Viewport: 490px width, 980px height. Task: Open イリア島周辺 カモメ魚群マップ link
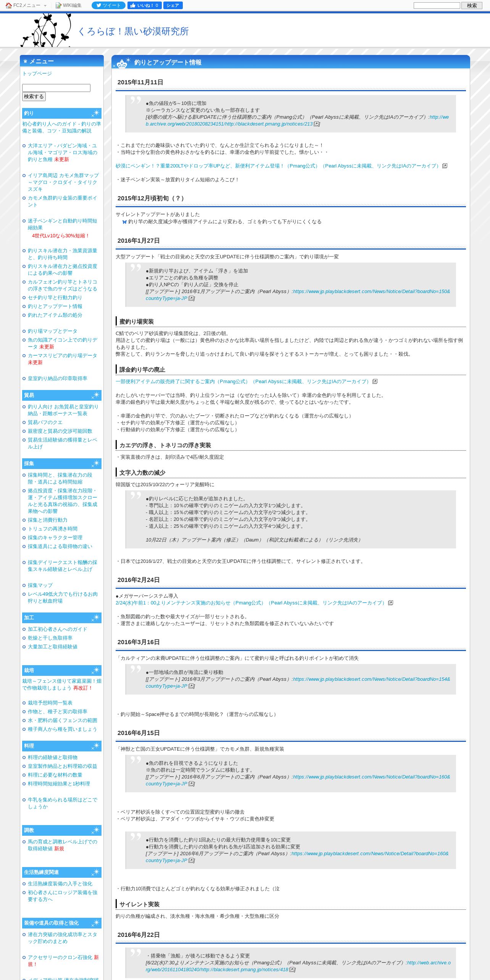click(63, 182)
